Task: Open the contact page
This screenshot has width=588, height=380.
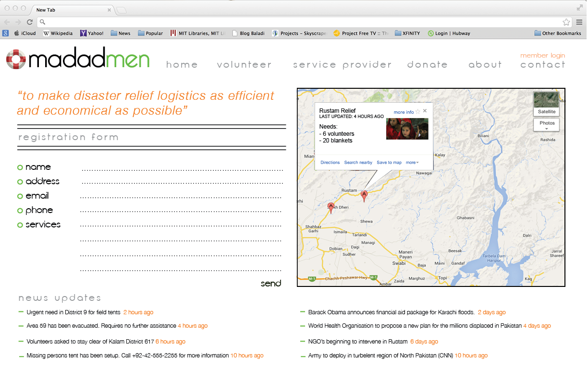Action: (543, 64)
